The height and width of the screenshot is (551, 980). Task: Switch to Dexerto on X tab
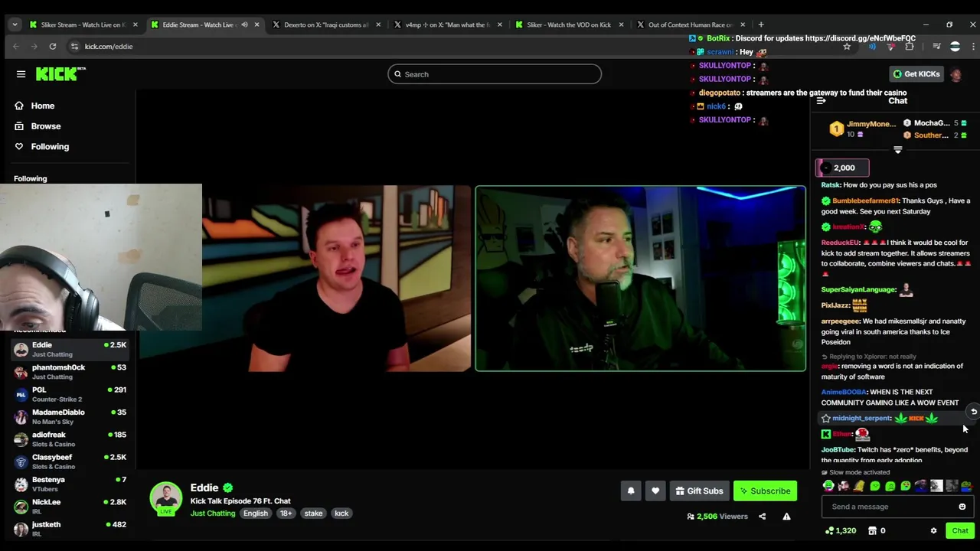(325, 24)
